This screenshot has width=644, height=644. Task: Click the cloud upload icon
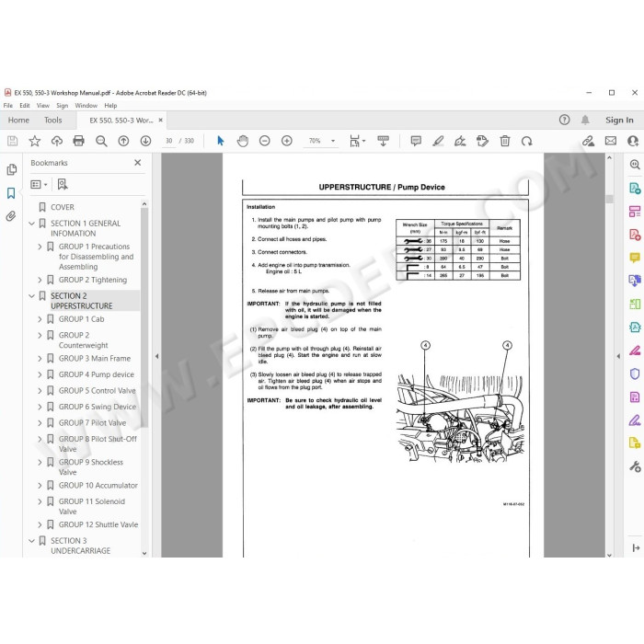coord(57,141)
